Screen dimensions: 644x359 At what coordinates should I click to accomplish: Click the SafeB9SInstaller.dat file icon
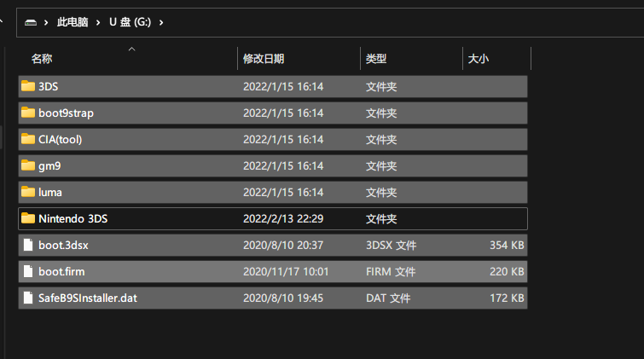click(28, 298)
